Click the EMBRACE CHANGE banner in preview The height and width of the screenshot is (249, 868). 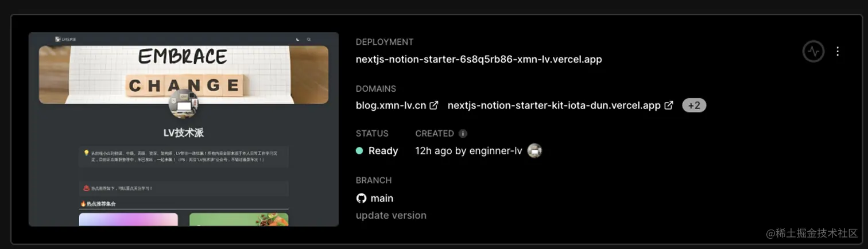184,75
